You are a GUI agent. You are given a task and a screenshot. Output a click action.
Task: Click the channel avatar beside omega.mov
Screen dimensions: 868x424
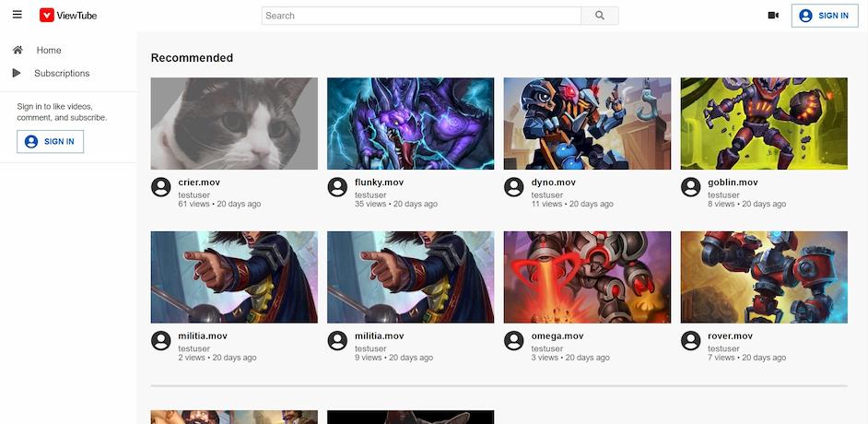pos(514,341)
